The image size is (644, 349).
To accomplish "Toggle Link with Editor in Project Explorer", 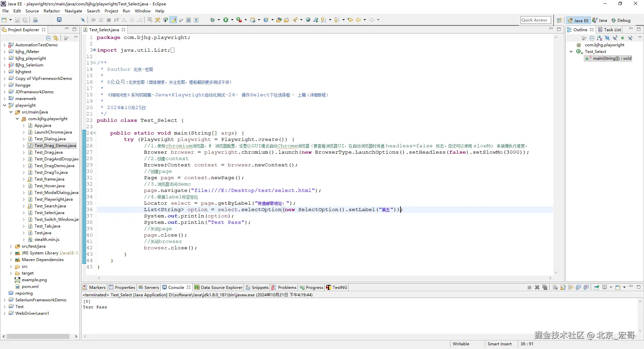I will (x=56, y=38).
